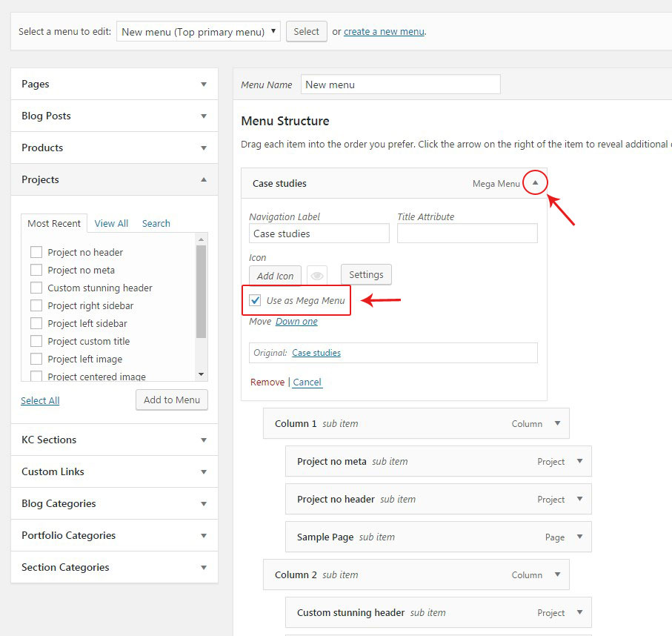Expand the KC Sections panel chevron
This screenshot has width=672, height=636.
pyautogui.click(x=204, y=440)
